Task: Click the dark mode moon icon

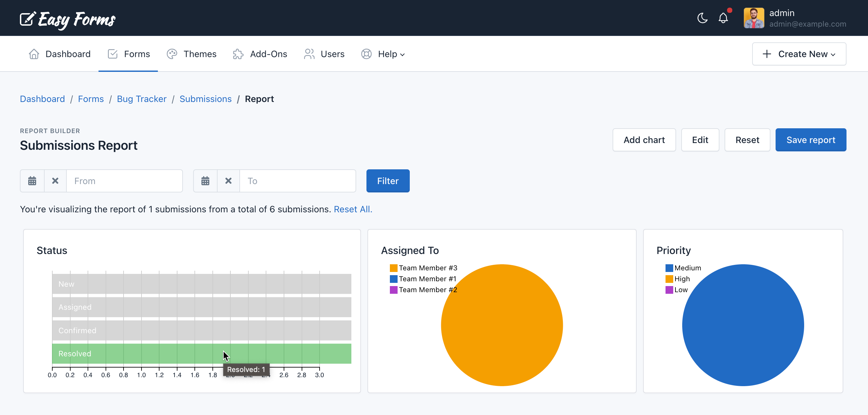Action: pyautogui.click(x=702, y=18)
